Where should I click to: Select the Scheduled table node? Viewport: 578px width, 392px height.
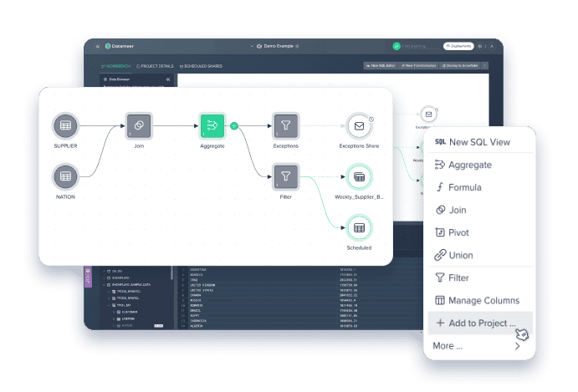tap(359, 227)
